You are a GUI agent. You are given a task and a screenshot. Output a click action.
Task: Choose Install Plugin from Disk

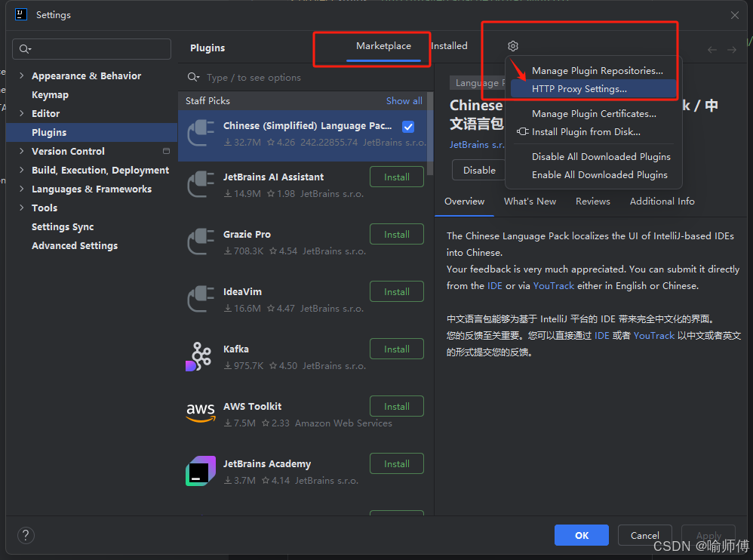point(594,132)
